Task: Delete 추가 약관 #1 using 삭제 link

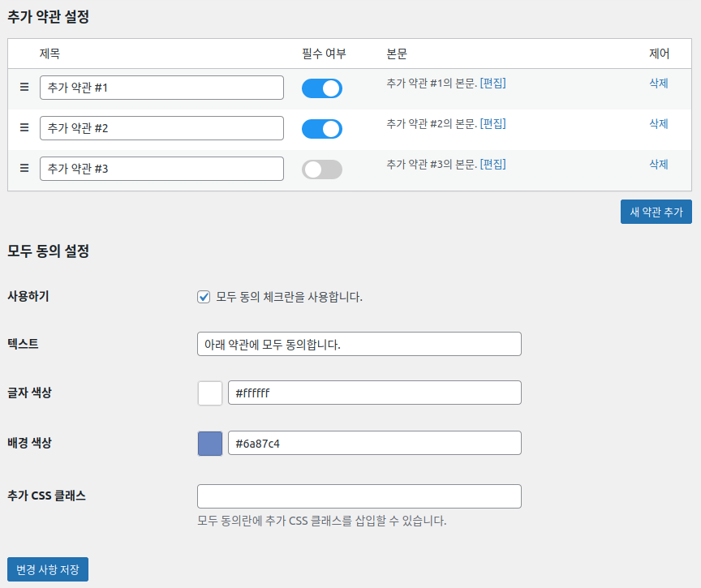Action: pyautogui.click(x=658, y=83)
